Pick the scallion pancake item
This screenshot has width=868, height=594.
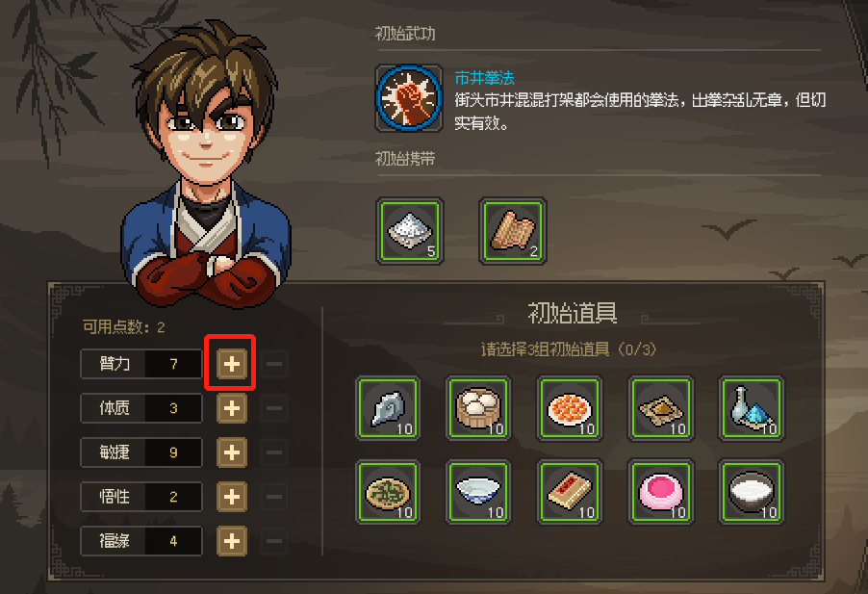(388, 492)
